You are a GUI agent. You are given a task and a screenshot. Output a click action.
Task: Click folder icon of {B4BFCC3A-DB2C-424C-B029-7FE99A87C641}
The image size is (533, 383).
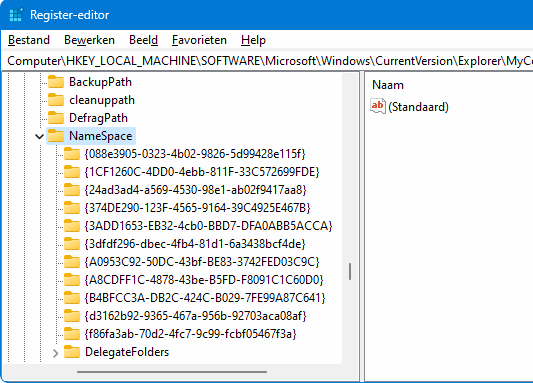click(72, 298)
